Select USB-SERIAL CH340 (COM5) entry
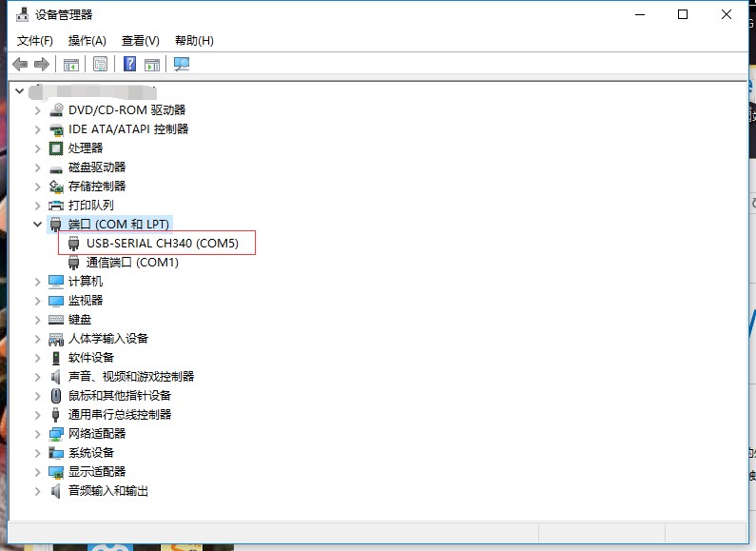The image size is (756, 551). click(x=163, y=244)
